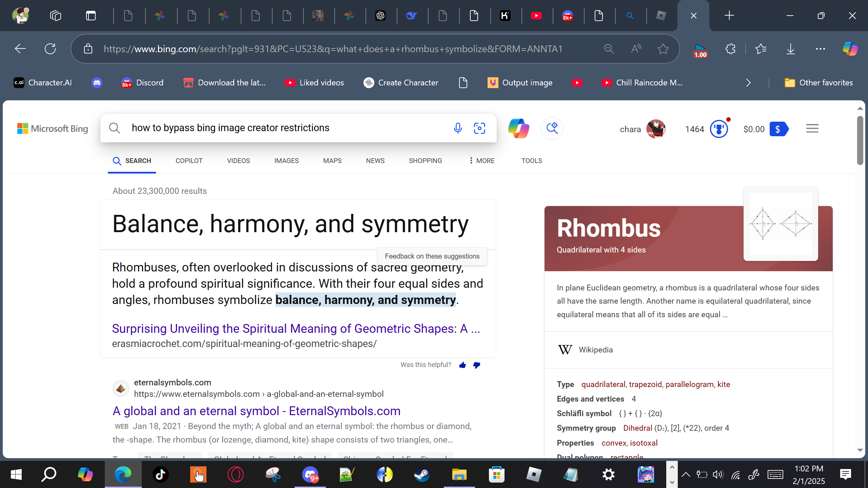Add this page to favorites star

click(663, 49)
